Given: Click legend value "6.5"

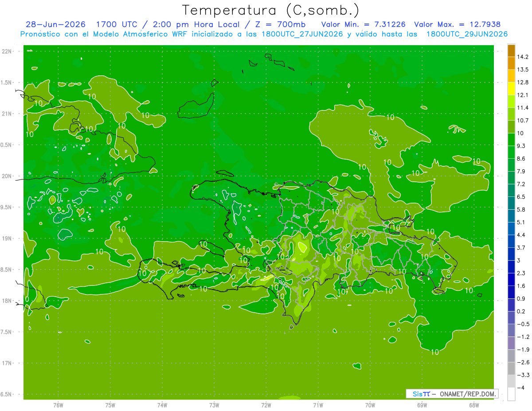Looking at the screenshot, I should pyautogui.click(x=521, y=196).
